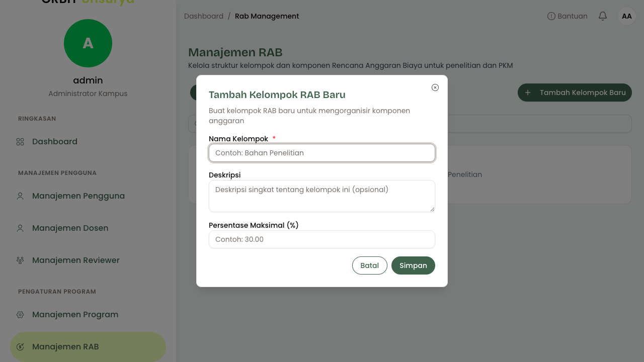Image resolution: width=644 pixels, height=362 pixels.
Task: Click the Persentase Maksimal input field
Action: tap(322, 239)
